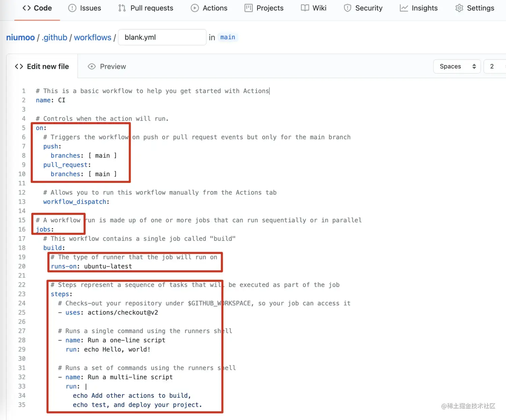
Task: Click the main branch label
Action: pyautogui.click(x=228, y=37)
